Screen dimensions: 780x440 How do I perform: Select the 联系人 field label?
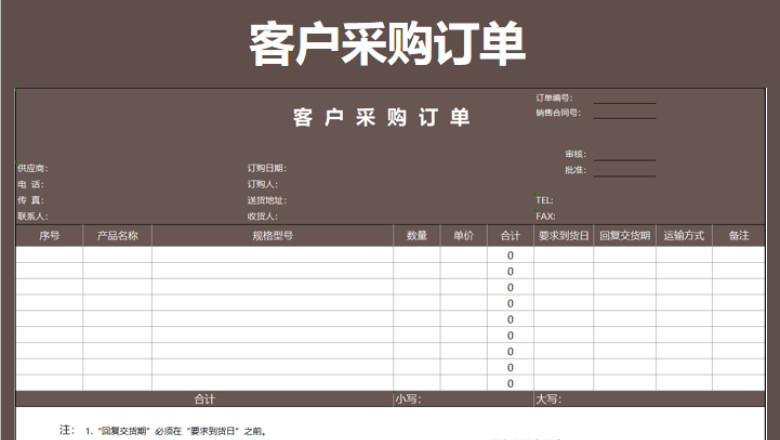(33, 216)
